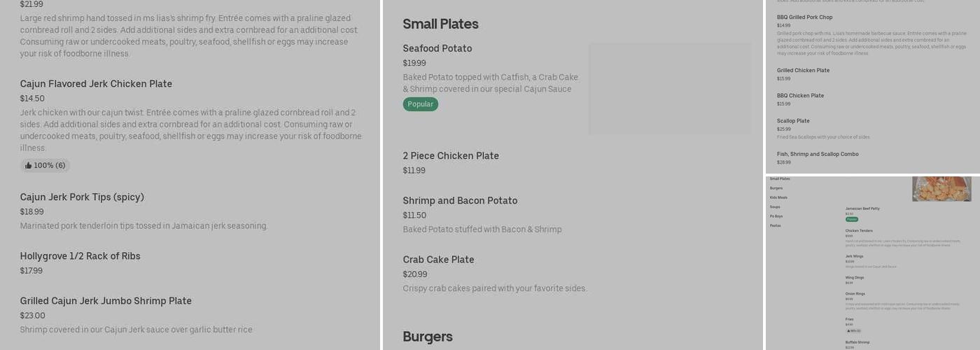Screen dimensions: 980x350
Task: Open the Crab Cake Plate item
Action: (438, 260)
